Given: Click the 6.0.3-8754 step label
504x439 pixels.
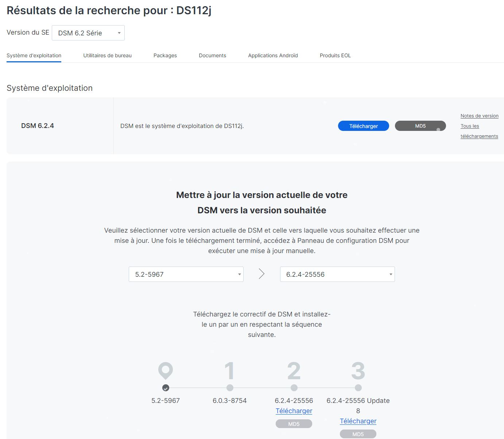Looking at the screenshot, I should tap(230, 401).
